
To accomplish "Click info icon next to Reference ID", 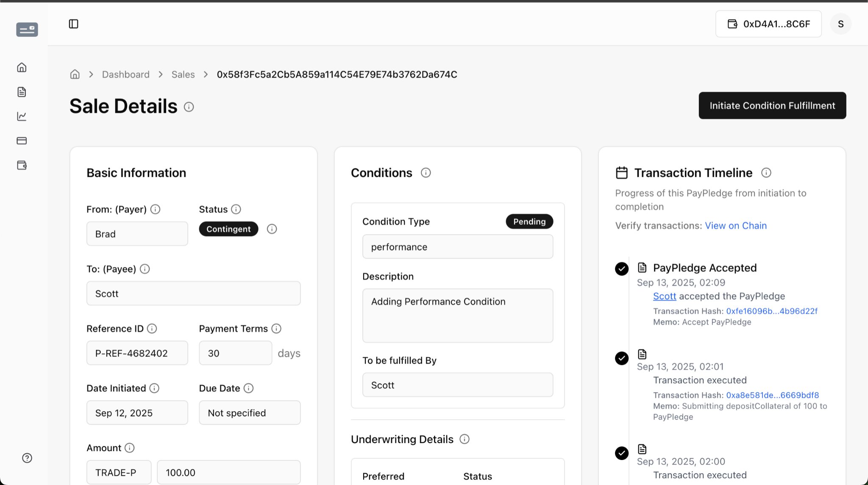I will 152,329.
